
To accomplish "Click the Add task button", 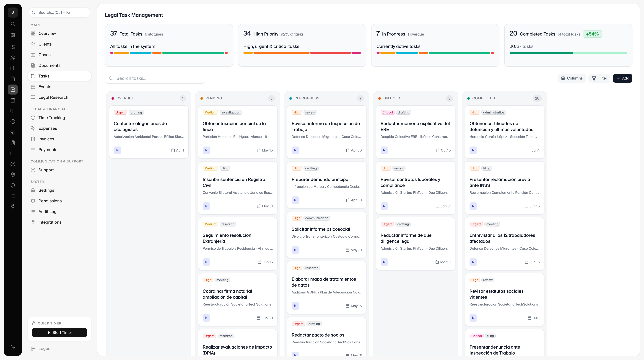I will (x=622, y=78).
